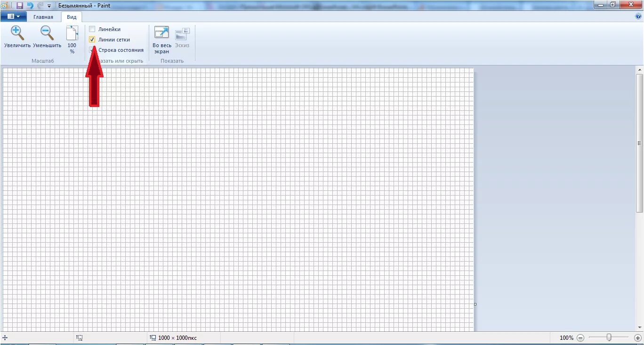Click the Paint palette icon in title bar
The image size is (644, 345).
tap(4, 6)
